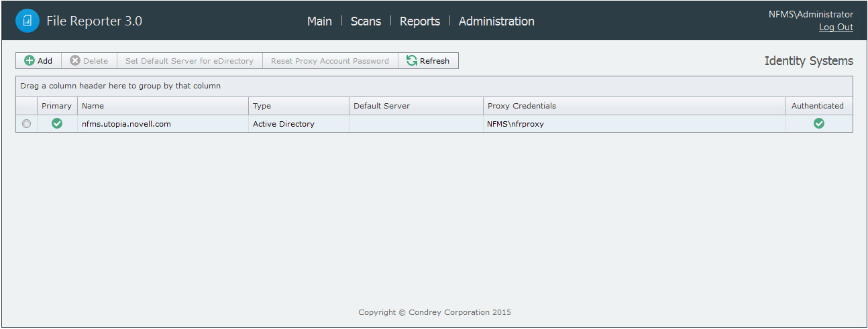Image resolution: width=868 pixels, height=329 pixels.
Task: Sort by the Default Server column header
Action: pyautogui.click(x=381, y=106)
